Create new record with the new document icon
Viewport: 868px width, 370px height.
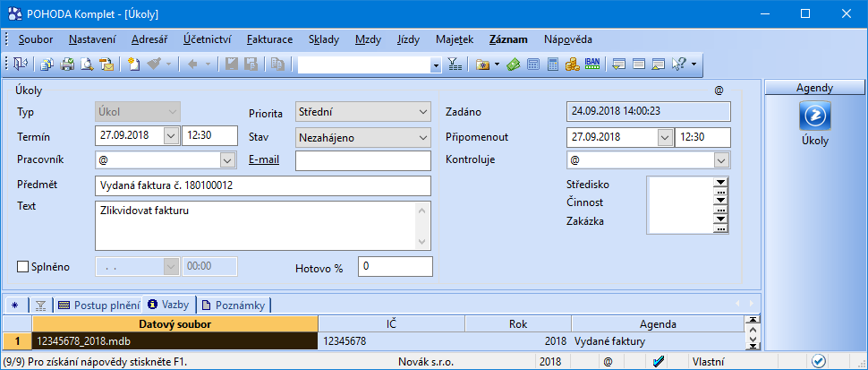coord(133,65)
